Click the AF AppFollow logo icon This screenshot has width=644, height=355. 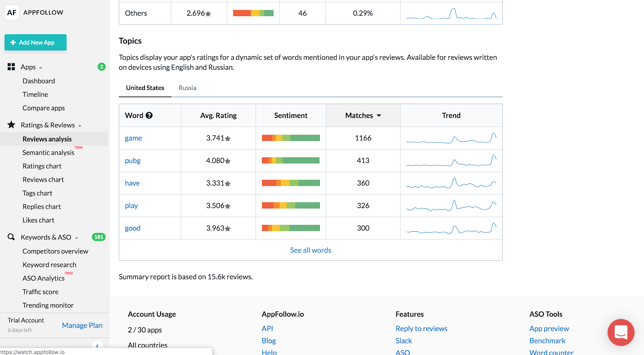pyautogui.click(x=12, y=12)
